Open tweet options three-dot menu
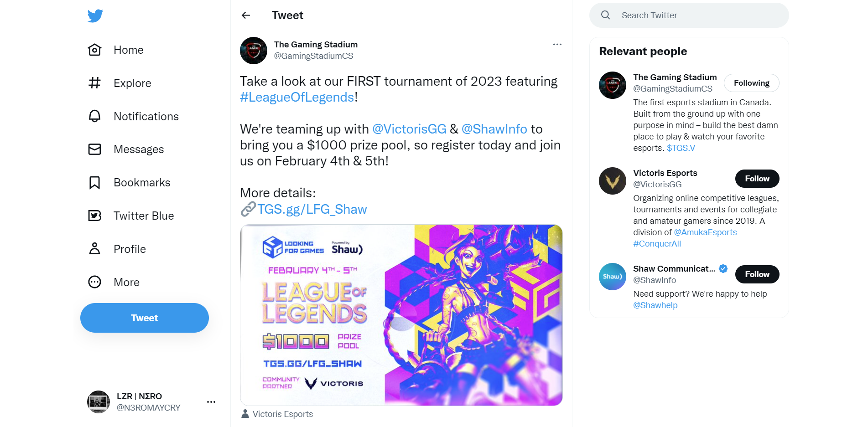Viewport: 868px width, 427px height. (557, 44)
